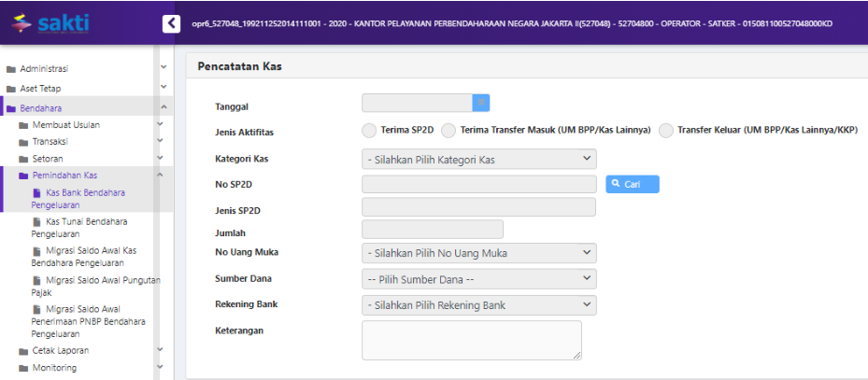
Task: Open the calendar picker next to Tanggal
Action: (x=481, y=103)
